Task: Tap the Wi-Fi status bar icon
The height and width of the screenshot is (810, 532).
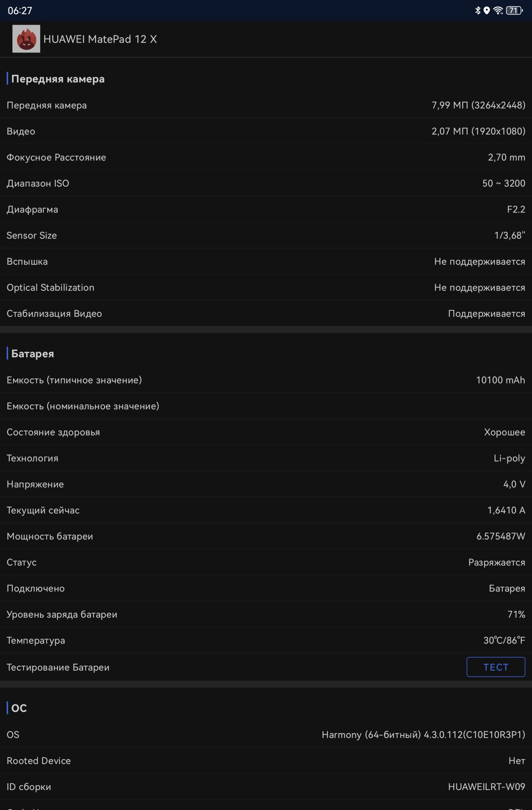Action: (x=498, y=10)
